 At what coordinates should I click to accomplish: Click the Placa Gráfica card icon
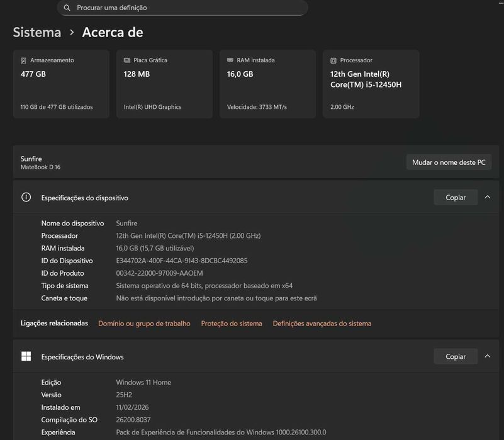point(127,60)
